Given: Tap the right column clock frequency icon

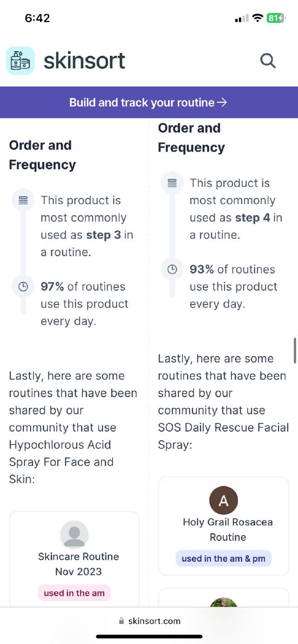Looking at the screenshot, I should 172,269.
